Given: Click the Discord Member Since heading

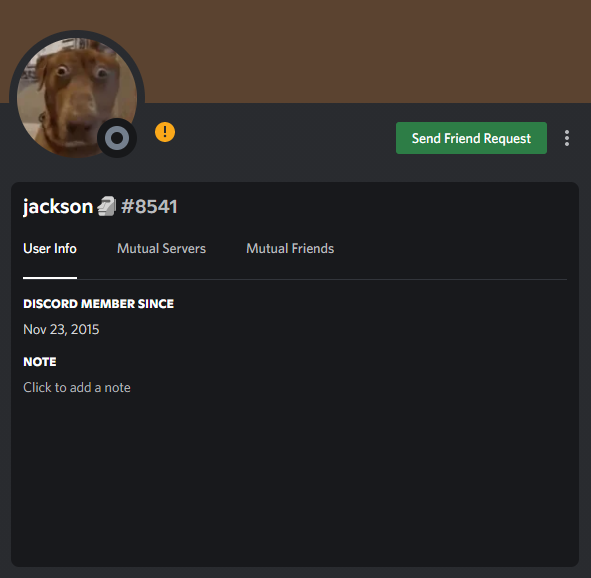Looking at the screenshot, I should pos(98,304).
